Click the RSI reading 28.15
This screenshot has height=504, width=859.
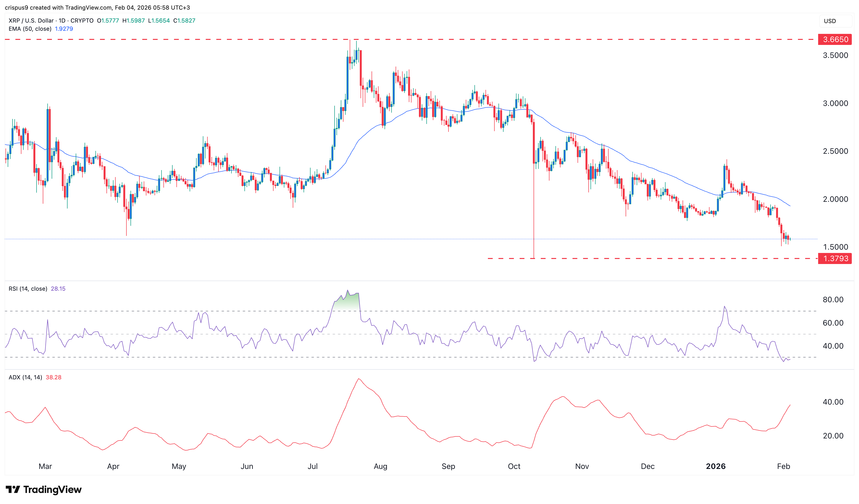click(58, 288)
